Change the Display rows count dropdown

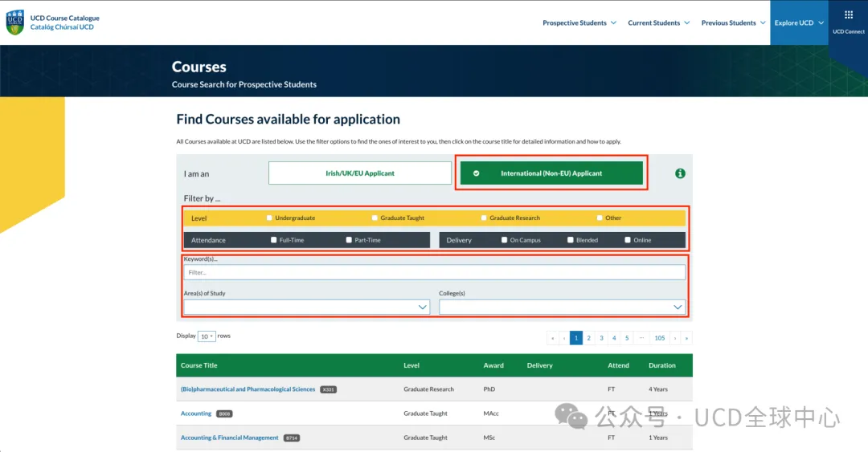[206, 336]
